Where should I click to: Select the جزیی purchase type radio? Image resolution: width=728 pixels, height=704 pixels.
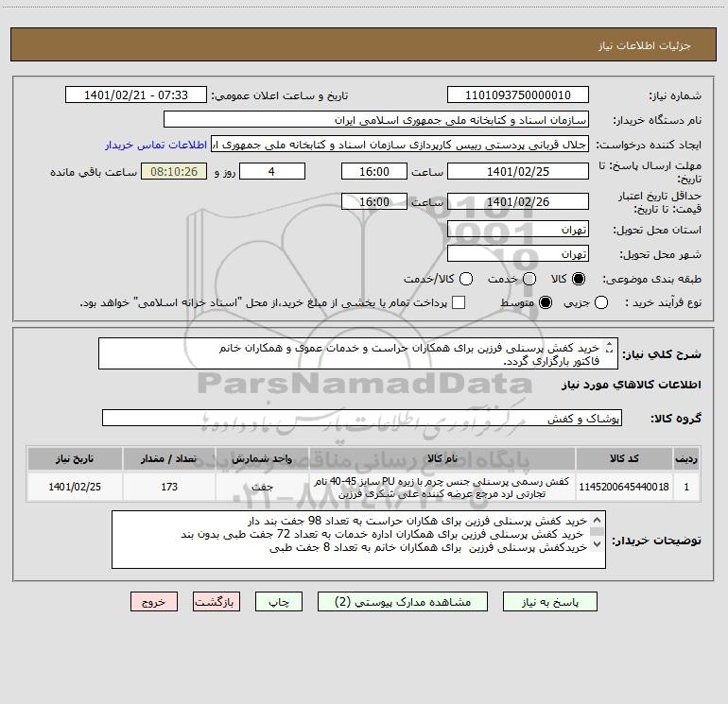(x=601, y=302)
